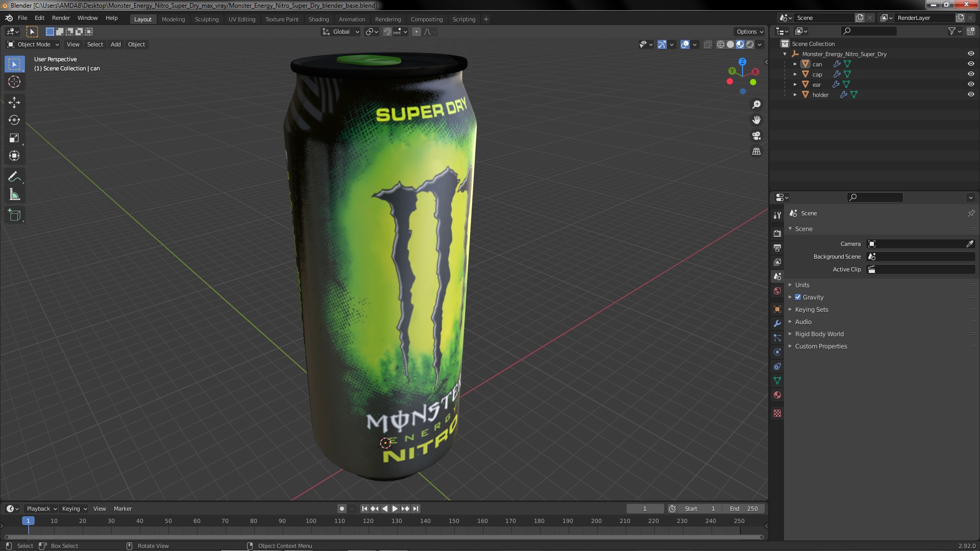
Task: Select the Move tool
Action: (x=14, y=103)
